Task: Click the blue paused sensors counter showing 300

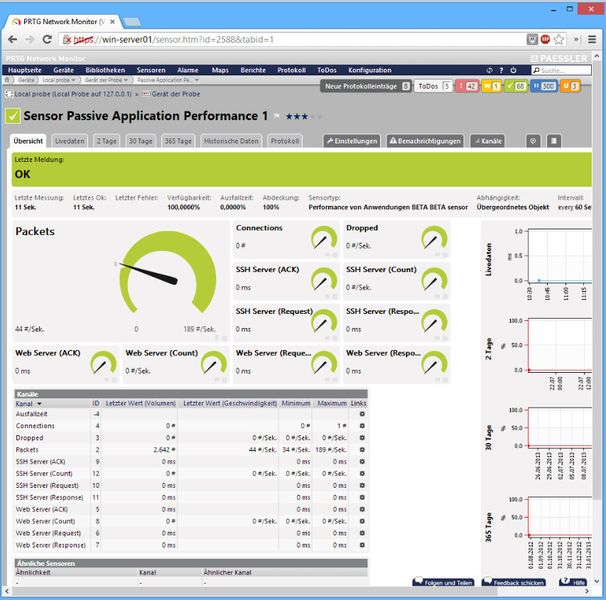Action: [x=544, y=86]
